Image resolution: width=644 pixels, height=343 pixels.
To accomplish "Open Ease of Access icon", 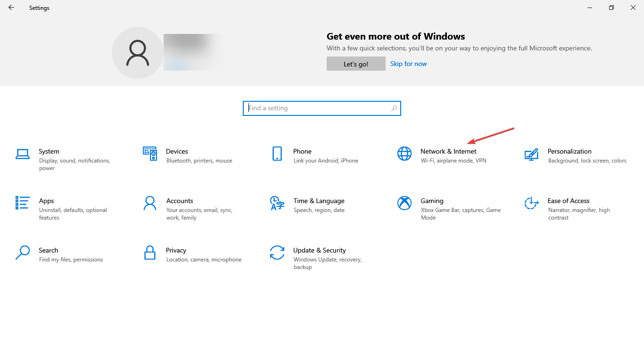I will pyautogui.click(x=532, y=203).
